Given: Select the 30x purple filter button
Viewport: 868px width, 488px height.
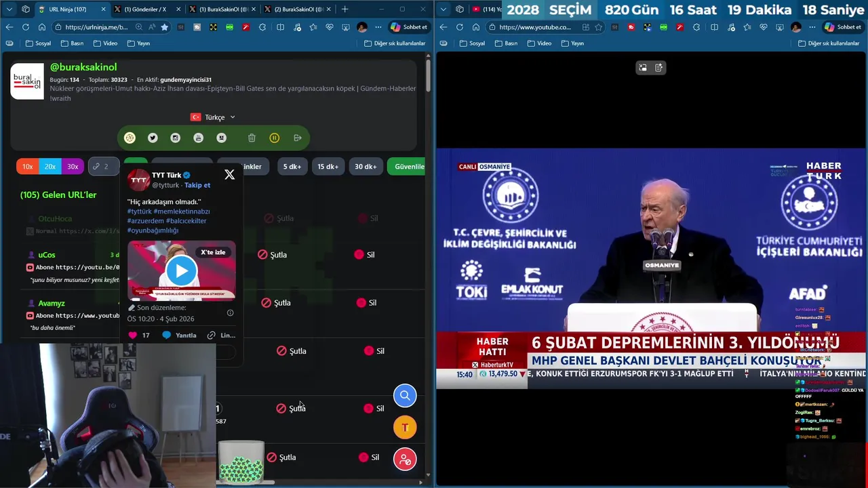Looking at the screenshot, I should (x=73, y=167).
